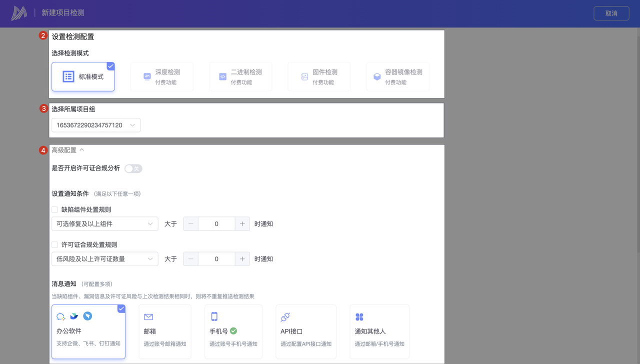640x364 pixels.
Task: Toggle the 许可证合规分析 switch on
Action: [x=133, y=168]
